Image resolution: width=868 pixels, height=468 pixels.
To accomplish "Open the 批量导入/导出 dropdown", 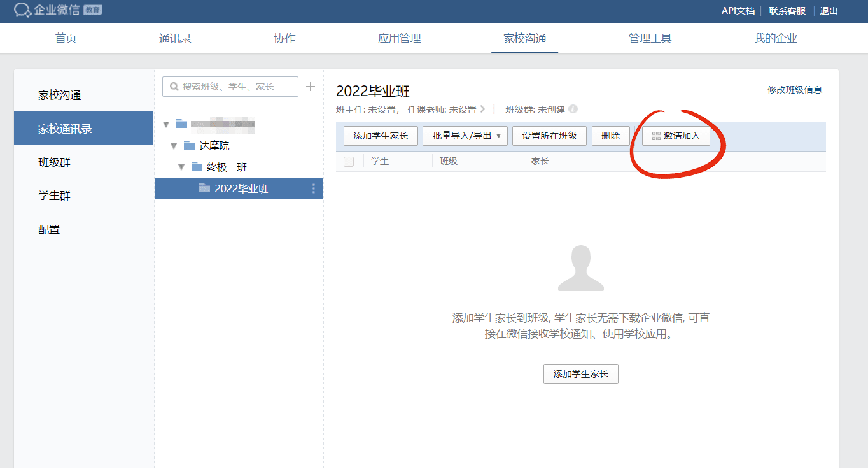I will click(465, 136).
